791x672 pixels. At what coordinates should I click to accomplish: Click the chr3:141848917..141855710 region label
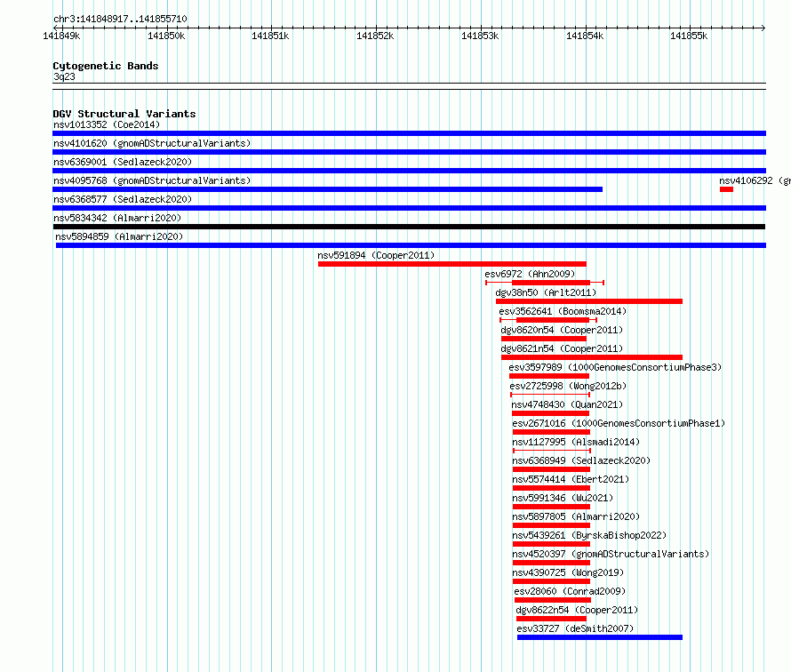pos(120,19)
